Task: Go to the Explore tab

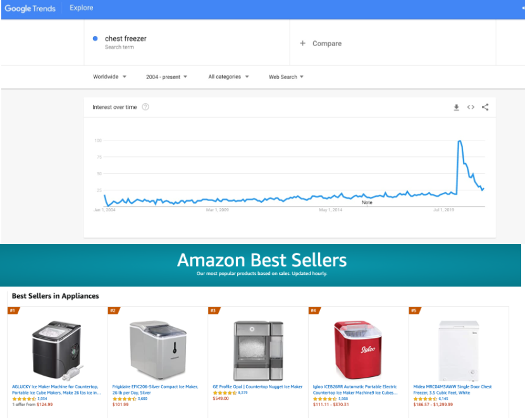Action: click(x=82, y=8)
